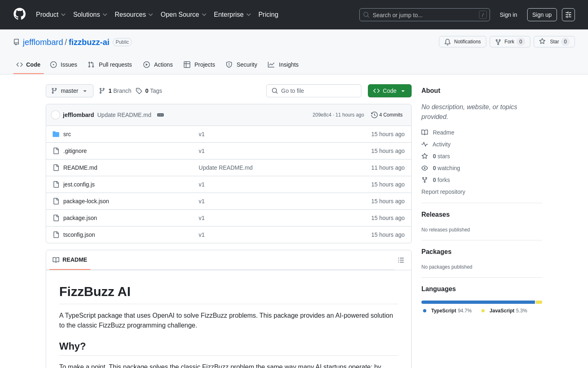The height and width of the screenshot is (368, 588).
Task: Click the Notifications bell button
Action: pos(463,42)
